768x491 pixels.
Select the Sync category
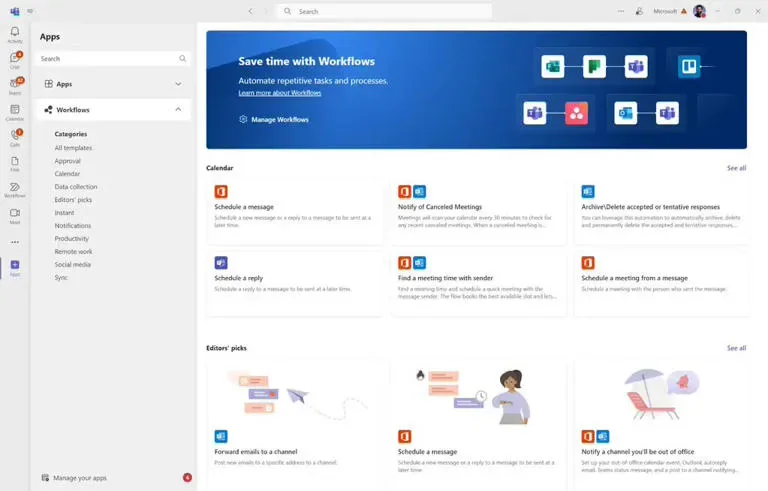pyautogui.click(x=61, y=277)
